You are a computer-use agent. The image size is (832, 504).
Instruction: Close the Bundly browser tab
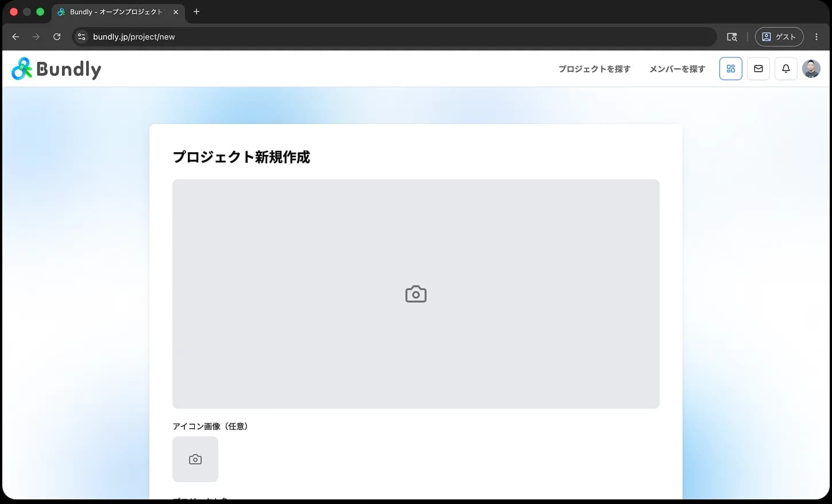[x=176, y=12]
